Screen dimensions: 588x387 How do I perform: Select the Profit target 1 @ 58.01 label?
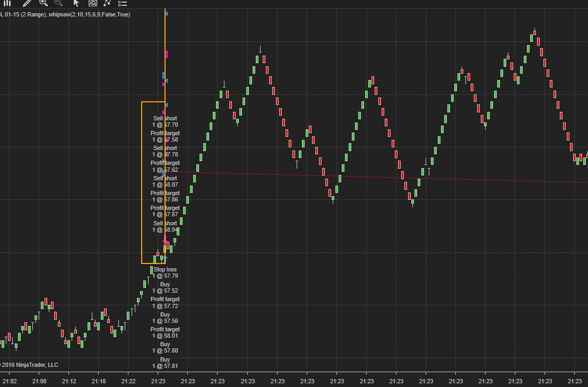(x=165, y=332)
